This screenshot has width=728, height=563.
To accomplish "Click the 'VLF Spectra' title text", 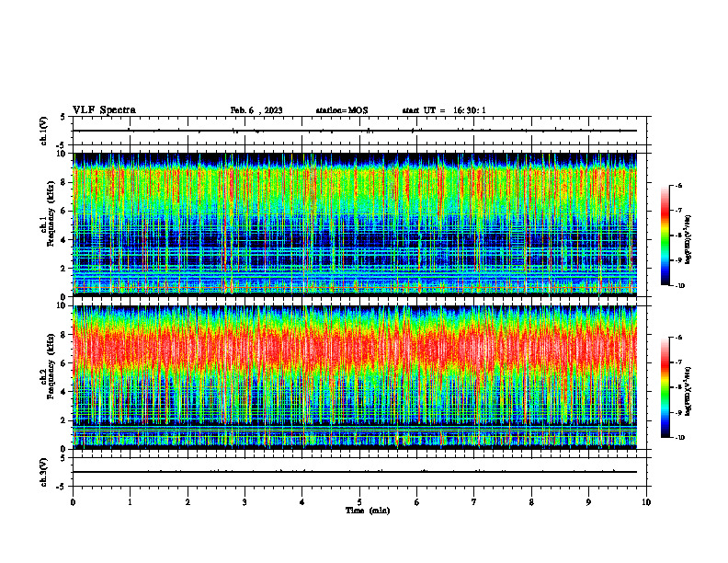I will 104,110.
